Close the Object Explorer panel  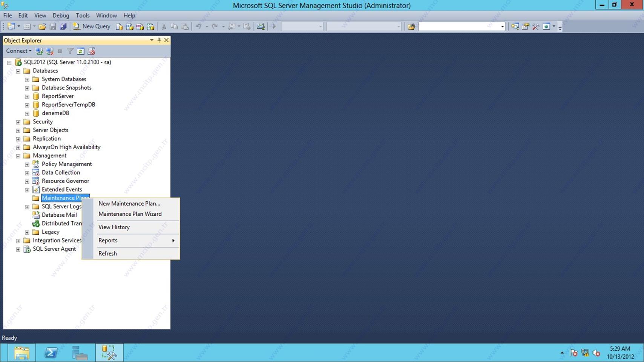point(166,40)
